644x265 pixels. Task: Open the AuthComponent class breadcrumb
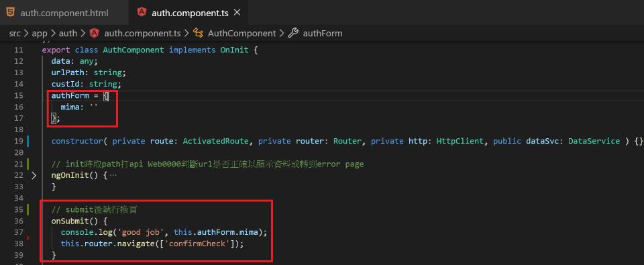242,34
